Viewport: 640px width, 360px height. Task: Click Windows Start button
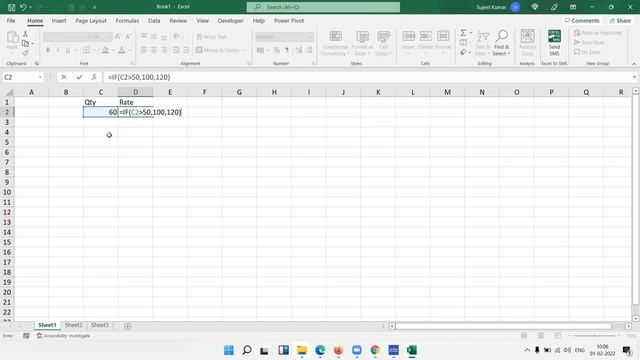pos(229,350)
